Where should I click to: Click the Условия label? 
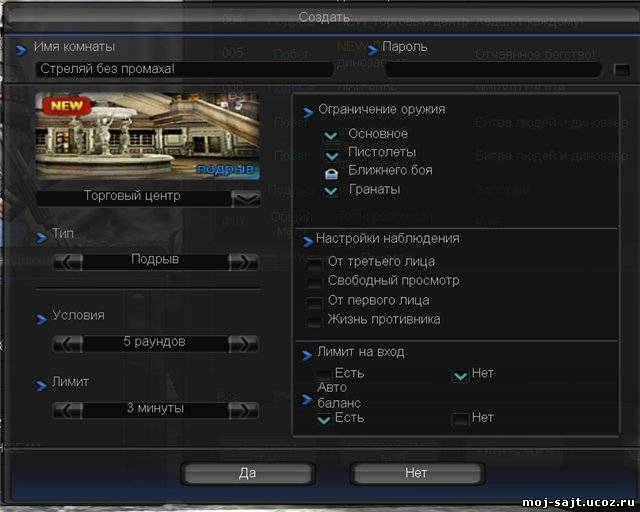[78, 315]
